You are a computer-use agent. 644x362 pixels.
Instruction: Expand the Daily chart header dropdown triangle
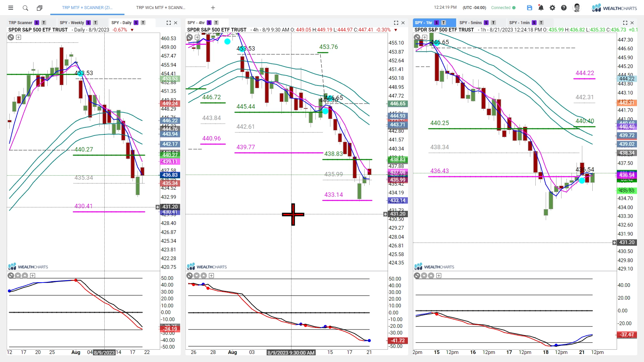click(132, 30)
